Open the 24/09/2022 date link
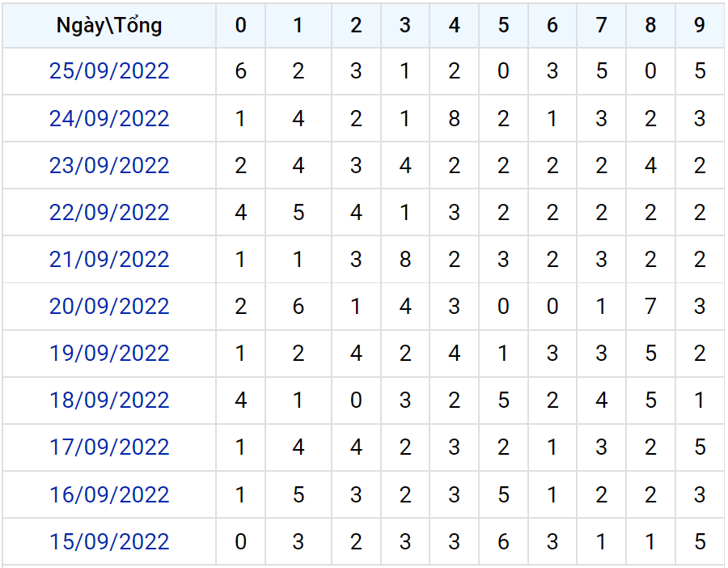Image resolution: width=728 pixels, height=568 pixels. [x=109, y=118]
